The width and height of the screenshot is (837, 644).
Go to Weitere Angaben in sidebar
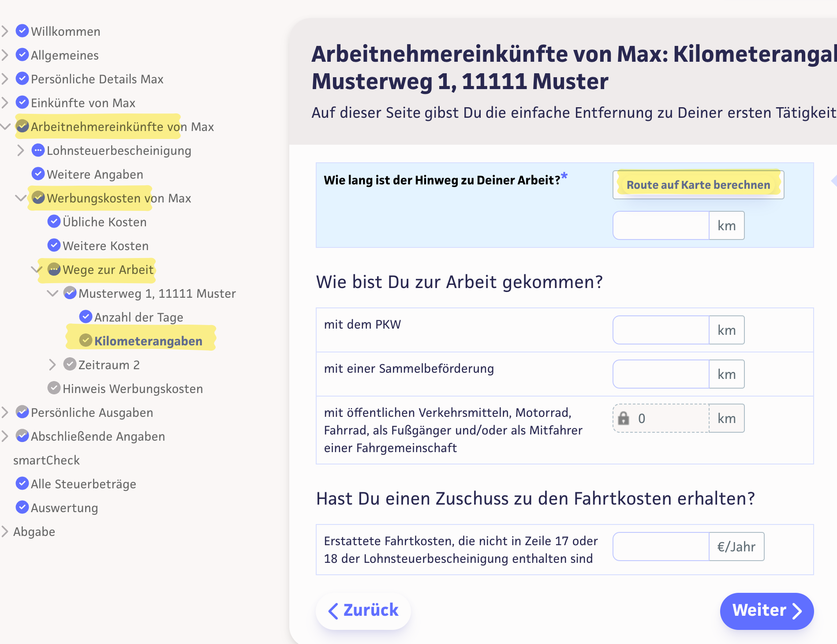(95, 174)
